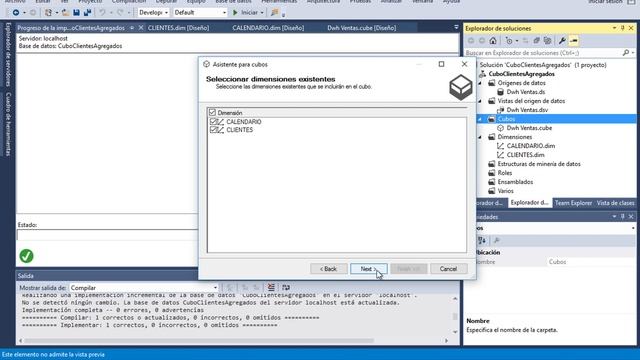Screen dimensions: 640x360
Task: Open the Team Explorer tab
Action: tap(573, 203)
